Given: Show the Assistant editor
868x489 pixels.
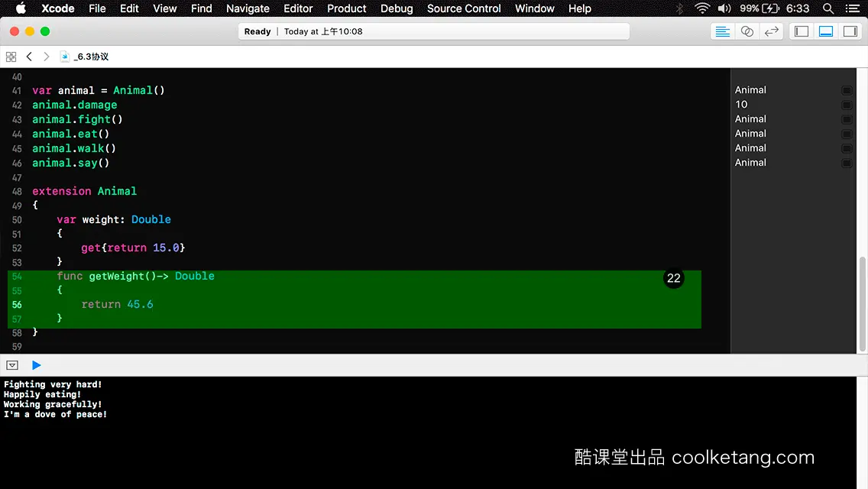Looking at the screenshot, I should (x=747, y=31).
